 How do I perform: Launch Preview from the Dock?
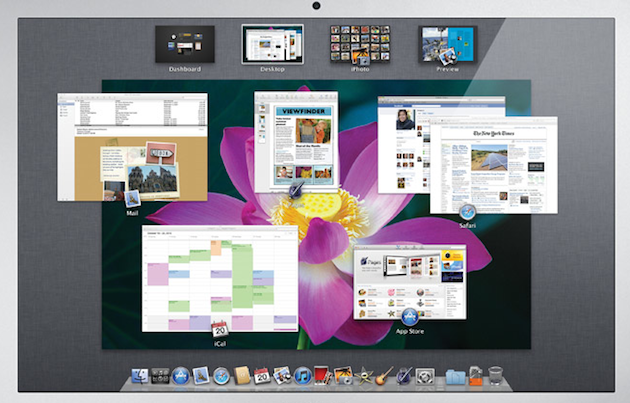[282, 376]
